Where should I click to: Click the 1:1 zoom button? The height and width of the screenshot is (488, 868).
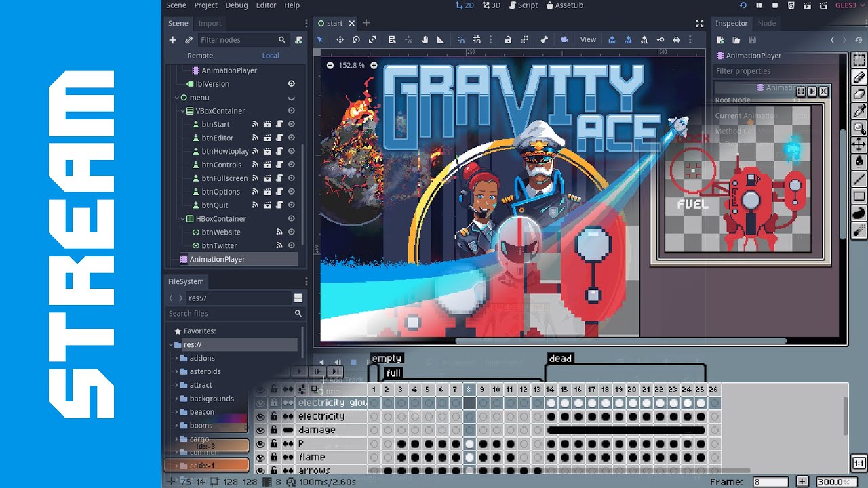coord(859,463)
